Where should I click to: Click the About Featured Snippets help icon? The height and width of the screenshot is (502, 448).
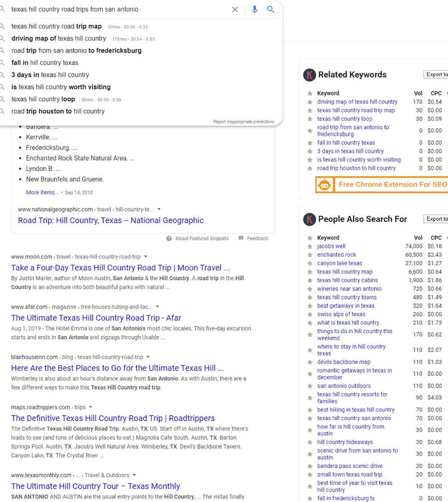pyautogui.click(x=169, y=238)
